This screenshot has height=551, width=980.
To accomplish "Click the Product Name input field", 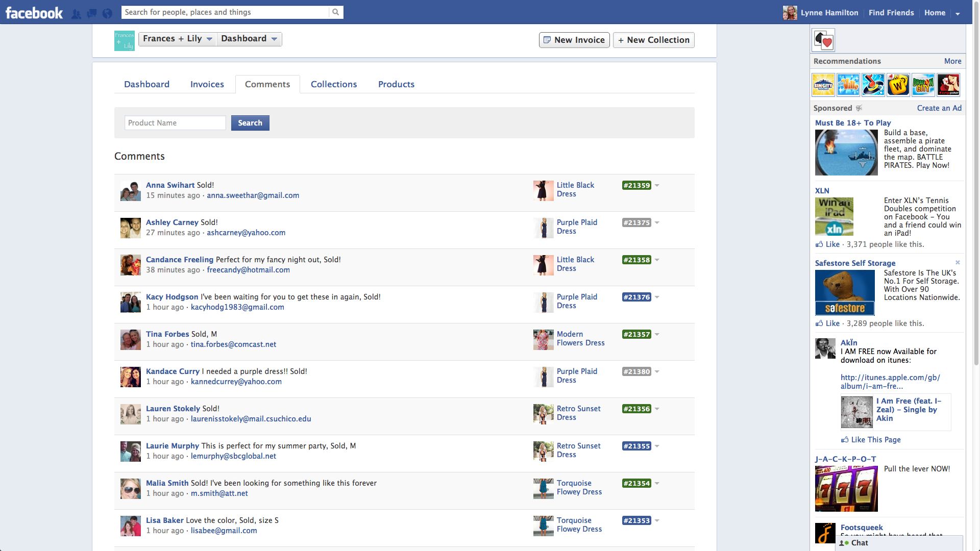I will tap(175, 123).
